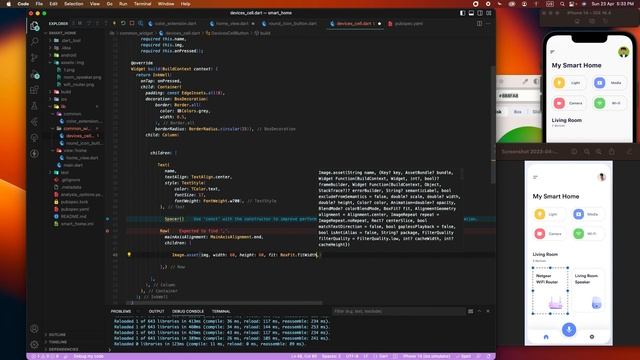Screen dimensions: 640x360
Task: Open the Testing flask view
Action: 35,106
